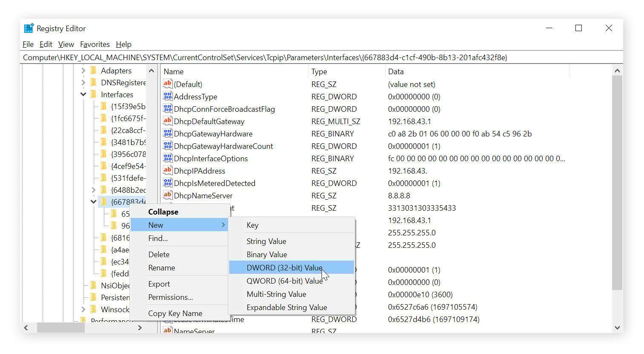The image size is (644, 354).
Task: Click the {6488b2ec folder icon
Action: (104, 190)
